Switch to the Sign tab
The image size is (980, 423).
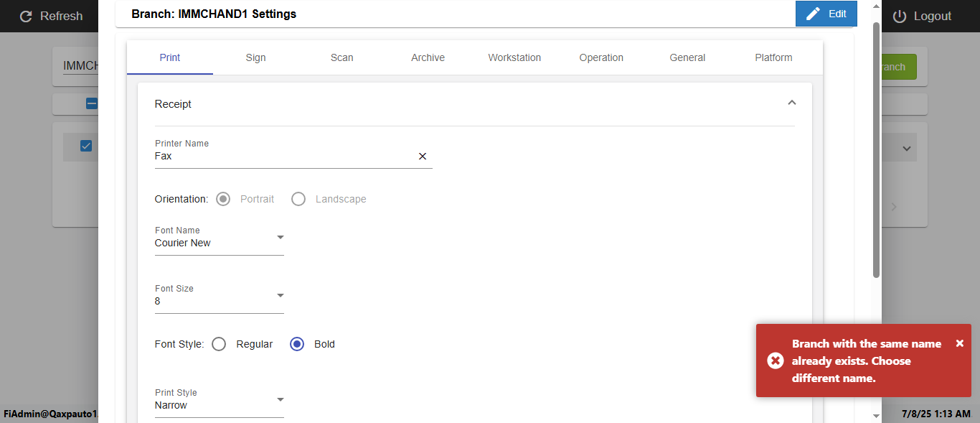click(x=255, y=57)
